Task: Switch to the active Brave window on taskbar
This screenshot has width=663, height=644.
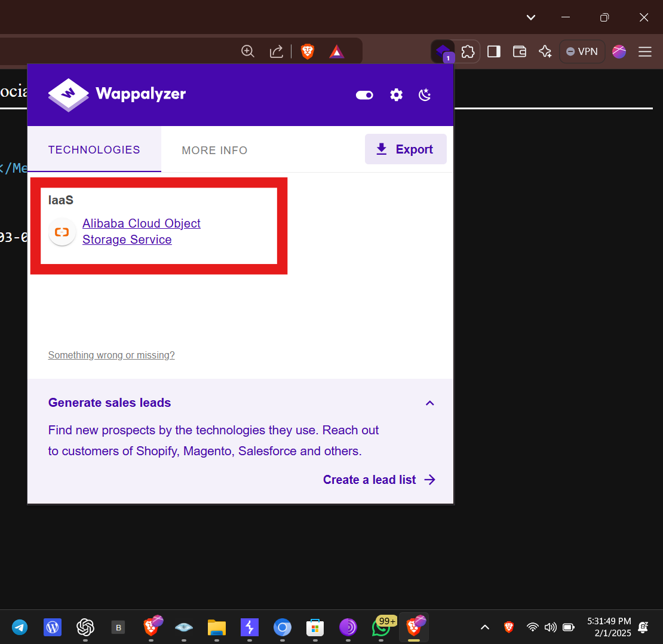Action: 415,626
